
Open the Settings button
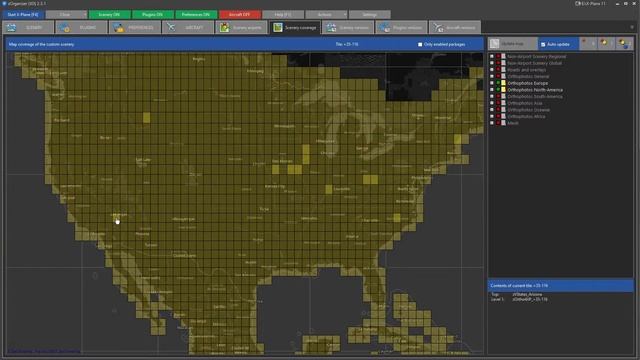click(369, 15)
